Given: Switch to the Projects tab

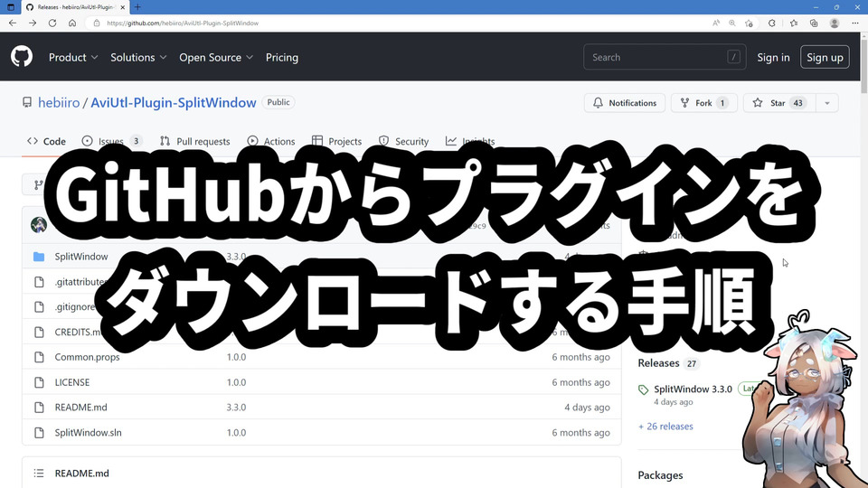Looking at the screenshot, I should [336, 142].
